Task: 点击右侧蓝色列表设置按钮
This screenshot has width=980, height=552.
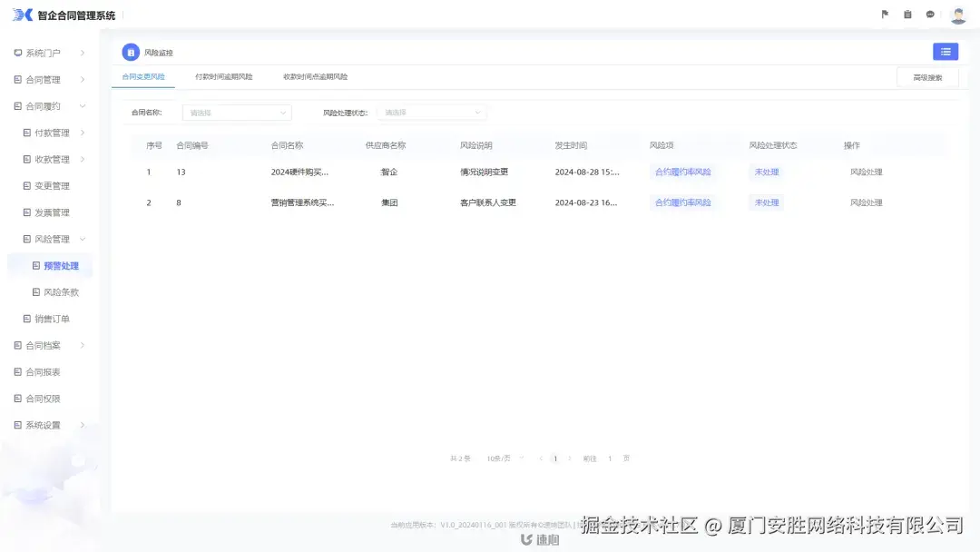Action: point(946,52)
